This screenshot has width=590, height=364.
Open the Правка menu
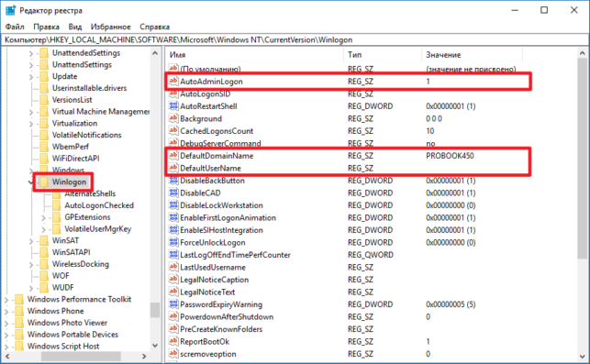tap(46, 27)
